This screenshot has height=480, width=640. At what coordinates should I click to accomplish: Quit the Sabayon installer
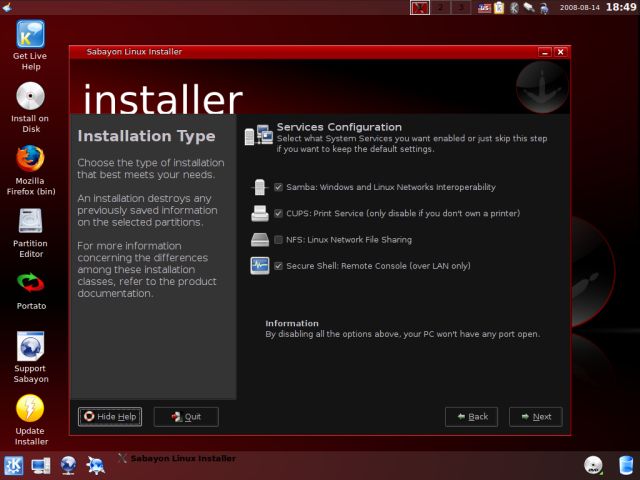[x=186, y=417]
